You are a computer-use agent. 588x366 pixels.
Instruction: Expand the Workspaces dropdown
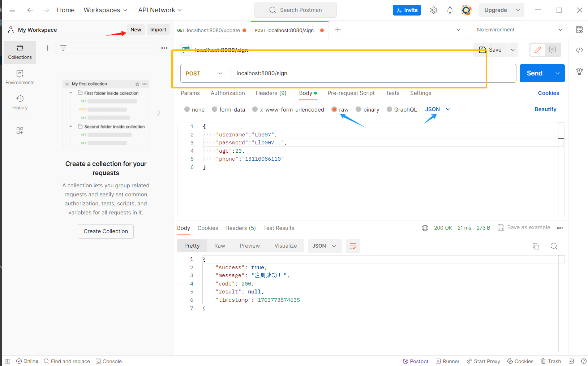[106, 10]
